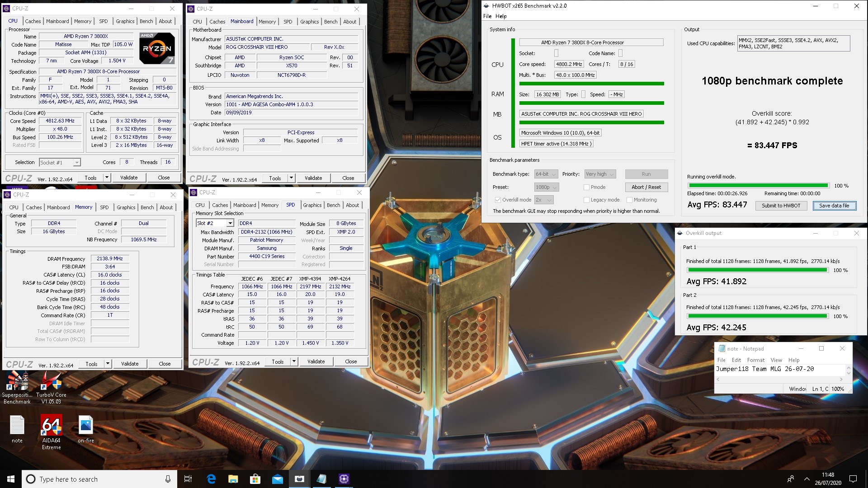Click the Overkill output window title icon
This screenshot has width=868, height=488.
coord(679,233)
